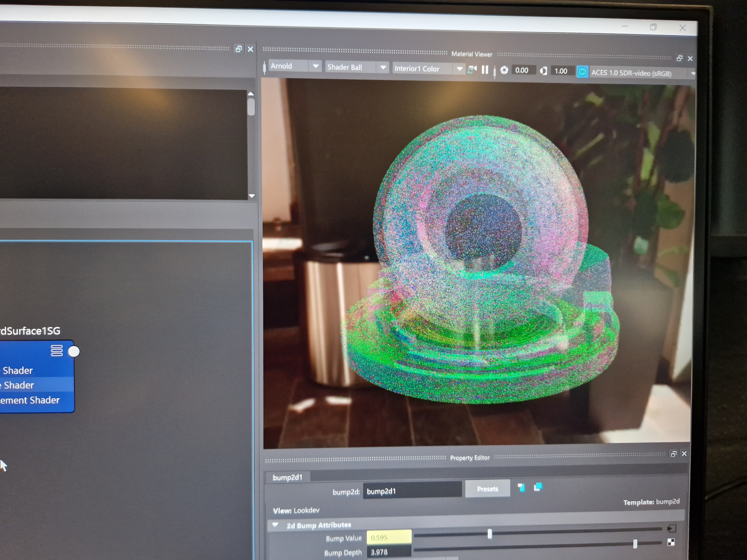The height and width of the screenshot is (560, 747).
Task: Click the Bump Value slider handle
Action: pyautogui.click(x=489, y=534)
